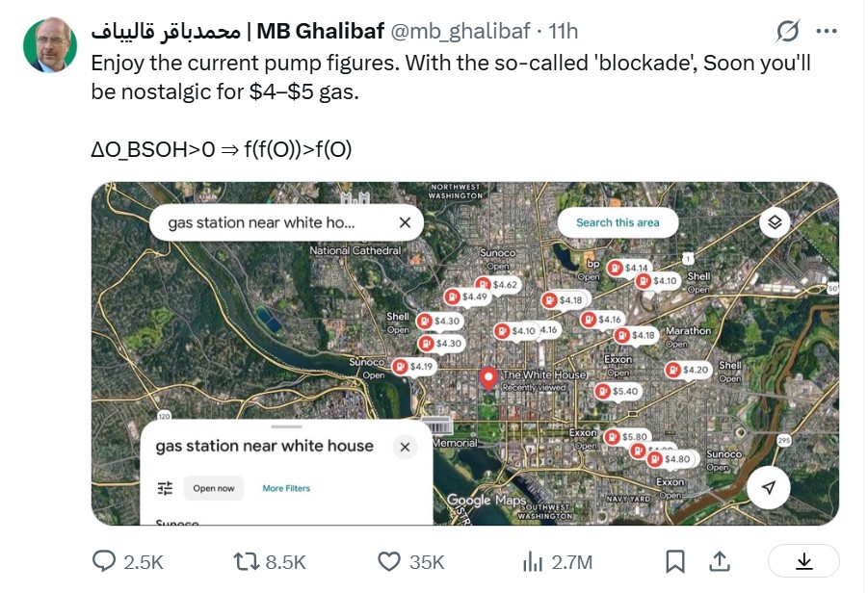Click the 11h timestamp link
868x593 pixels.
[x=563, y=32]
